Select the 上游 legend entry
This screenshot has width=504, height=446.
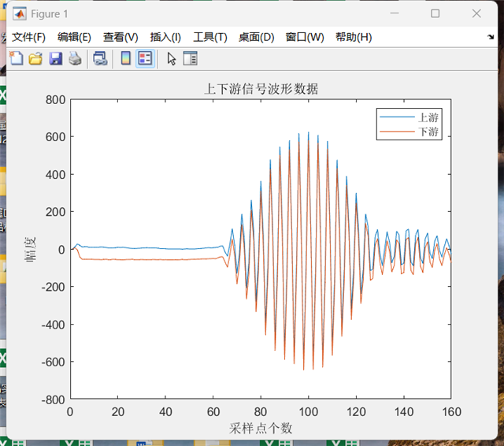coord(428,117)
